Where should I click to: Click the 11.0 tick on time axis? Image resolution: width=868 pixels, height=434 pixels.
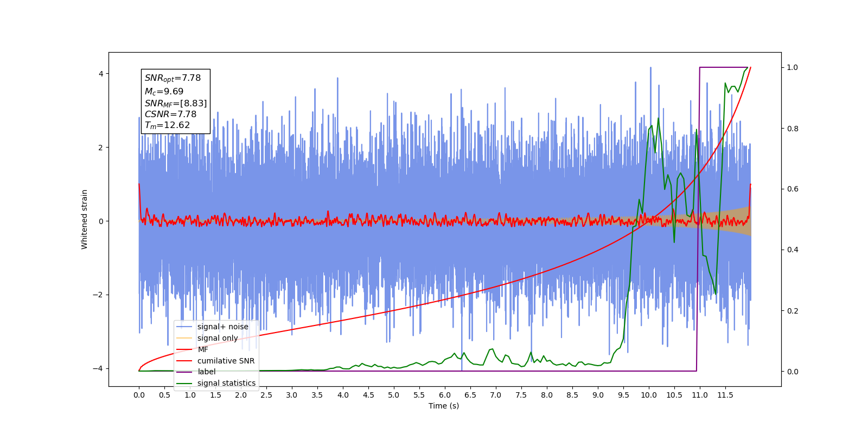(700, 395)
